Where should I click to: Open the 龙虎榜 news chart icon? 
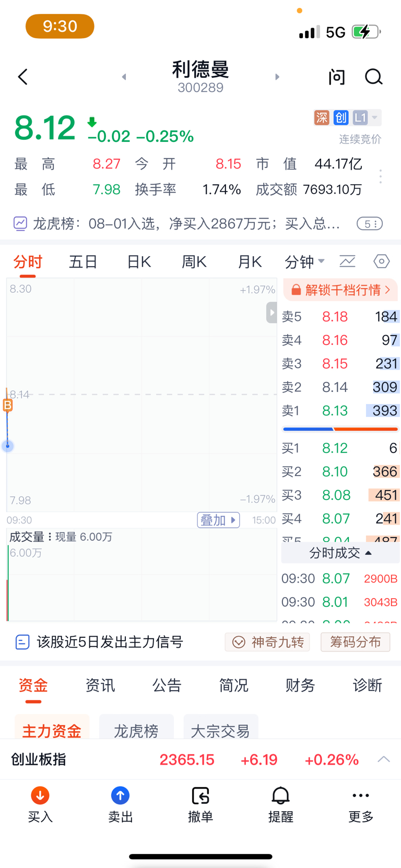tap(20, 224)
